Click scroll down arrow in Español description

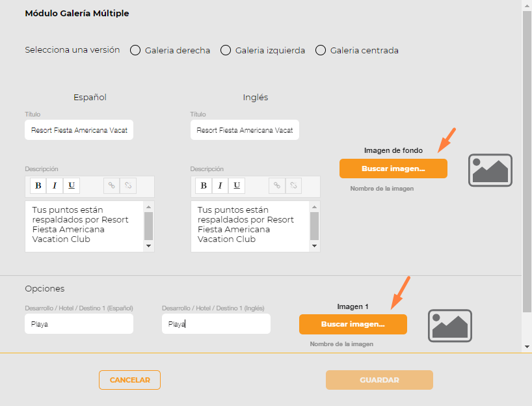coord(148,246)
